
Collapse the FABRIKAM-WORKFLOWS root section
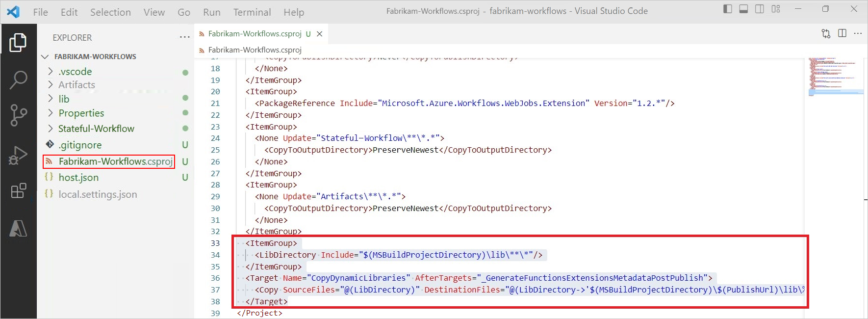pyautogui.click(x=45, y=57)
